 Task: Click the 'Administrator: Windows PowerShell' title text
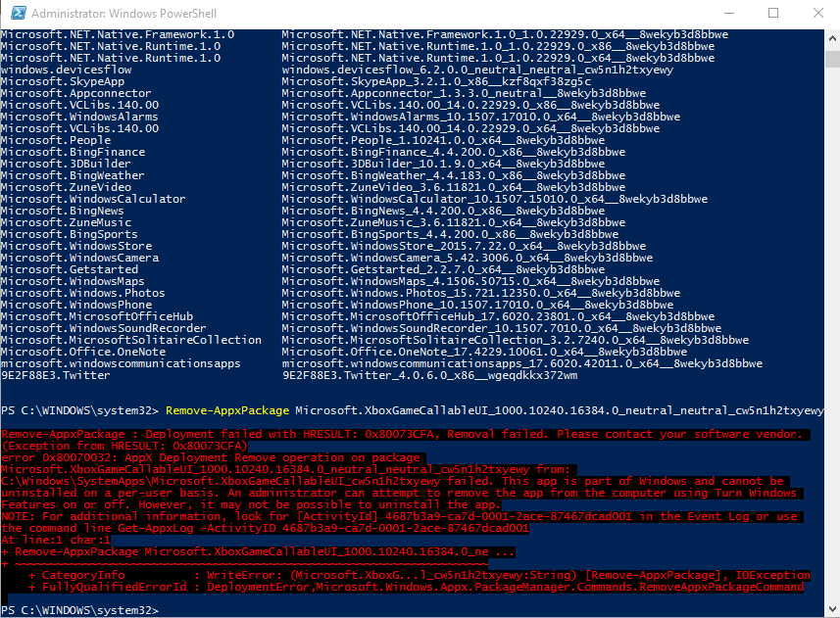(124, 14)
